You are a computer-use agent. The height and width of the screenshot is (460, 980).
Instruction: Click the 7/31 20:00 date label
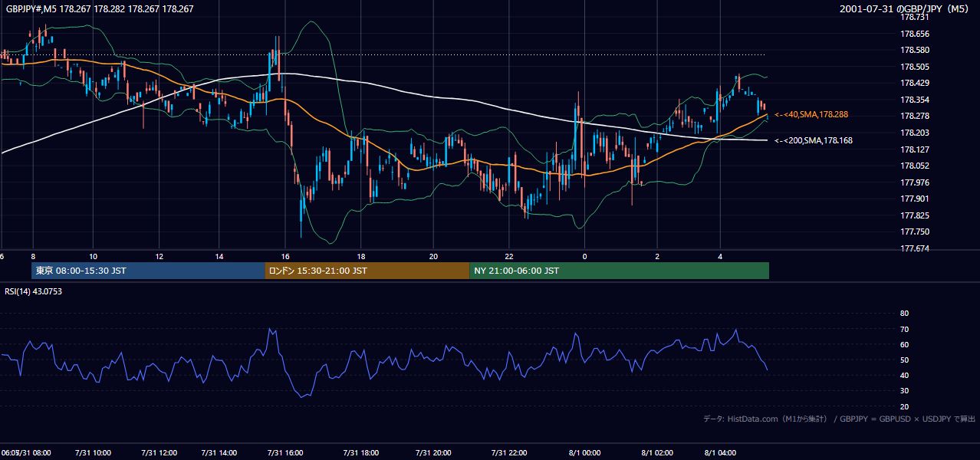pos(434,453)
